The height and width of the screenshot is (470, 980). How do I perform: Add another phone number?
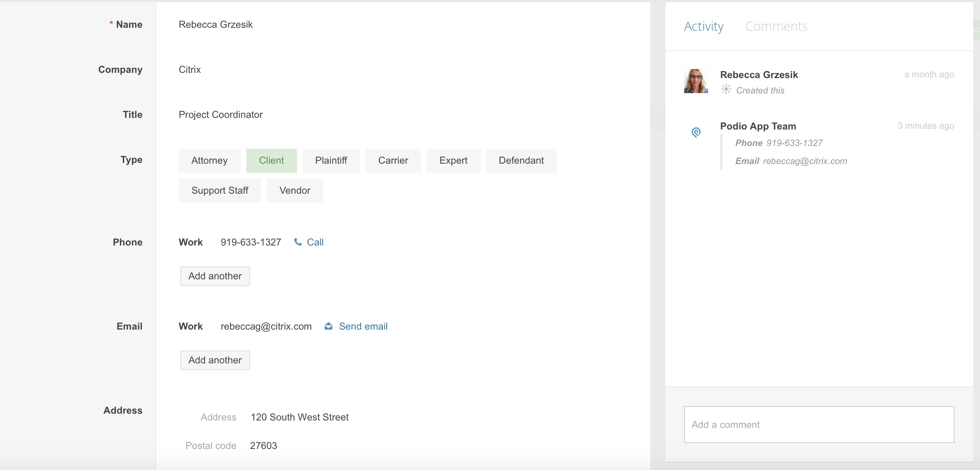pos(215,276)
